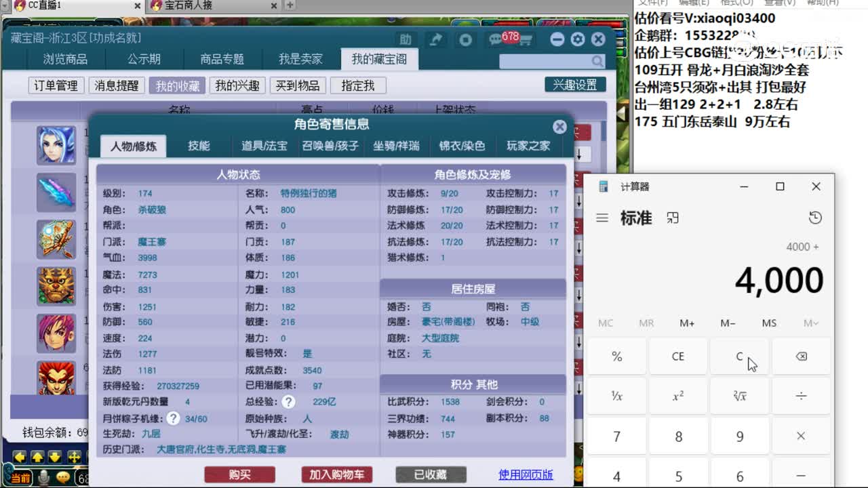Open the calculator history icon
This screenshot has height=488, width=868.
click(x=814, y=218)
